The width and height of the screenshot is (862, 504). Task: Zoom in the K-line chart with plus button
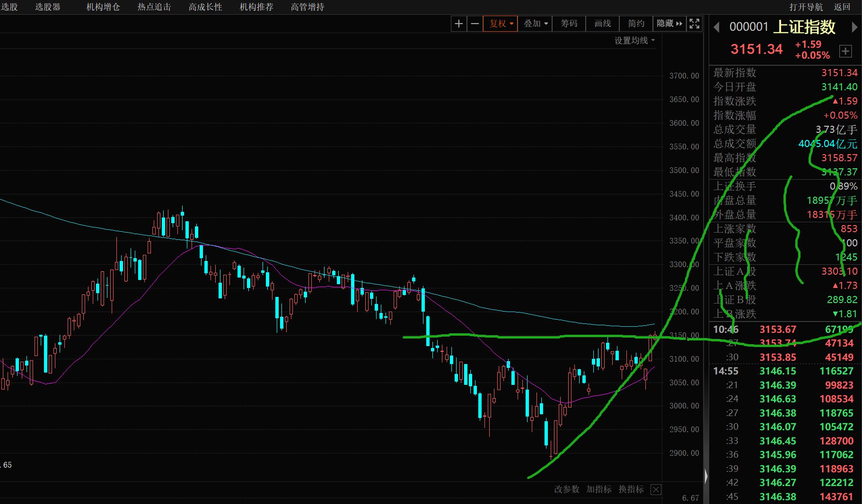pyautogui.click(x=458, y=24)
